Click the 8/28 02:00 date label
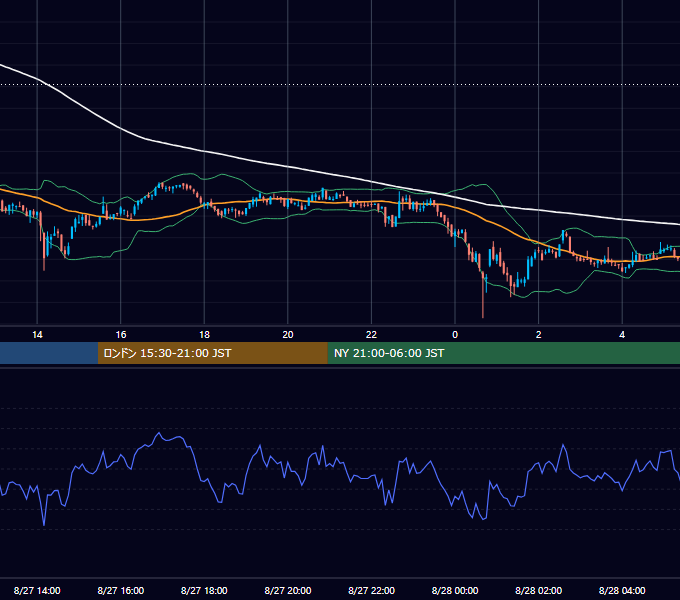The height and width of the screenshot is (600, 680). pos(539,590)
